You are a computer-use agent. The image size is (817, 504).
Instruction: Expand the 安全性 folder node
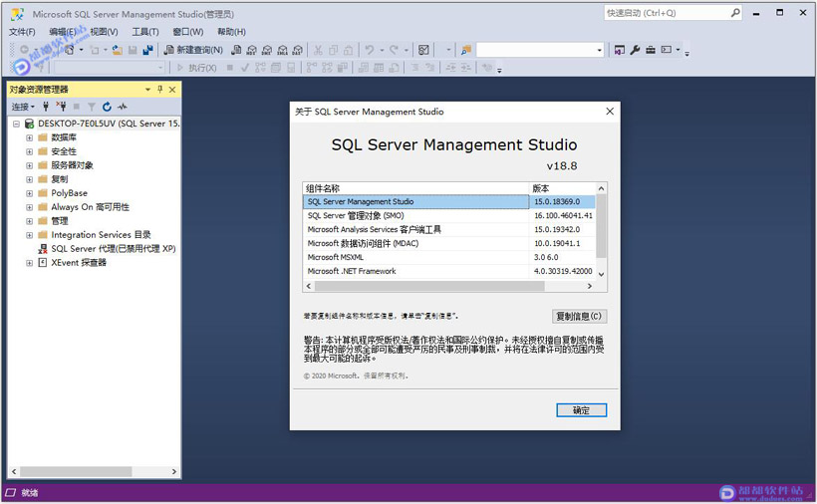pyautogui.click(x=29, y=152)
